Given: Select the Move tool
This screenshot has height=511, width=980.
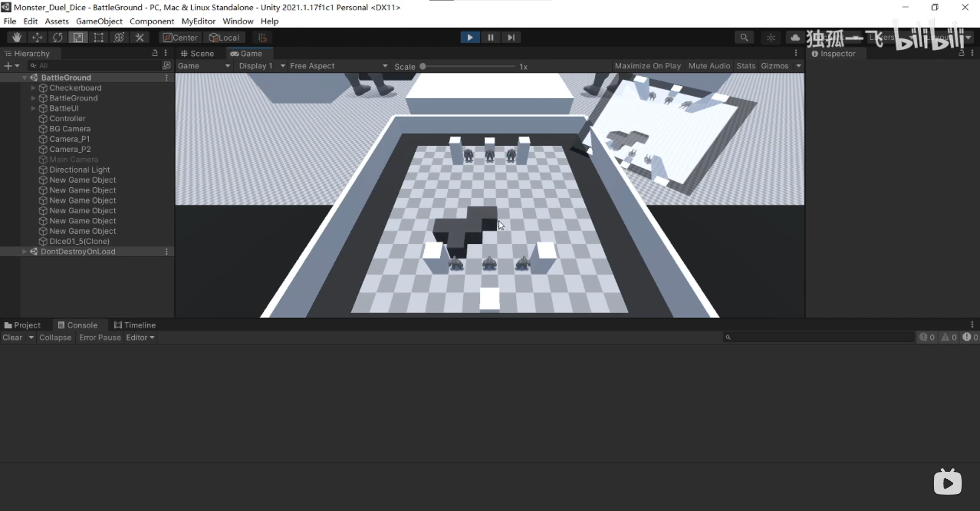Looking at the screenshot, I should (x=37, y=37).
